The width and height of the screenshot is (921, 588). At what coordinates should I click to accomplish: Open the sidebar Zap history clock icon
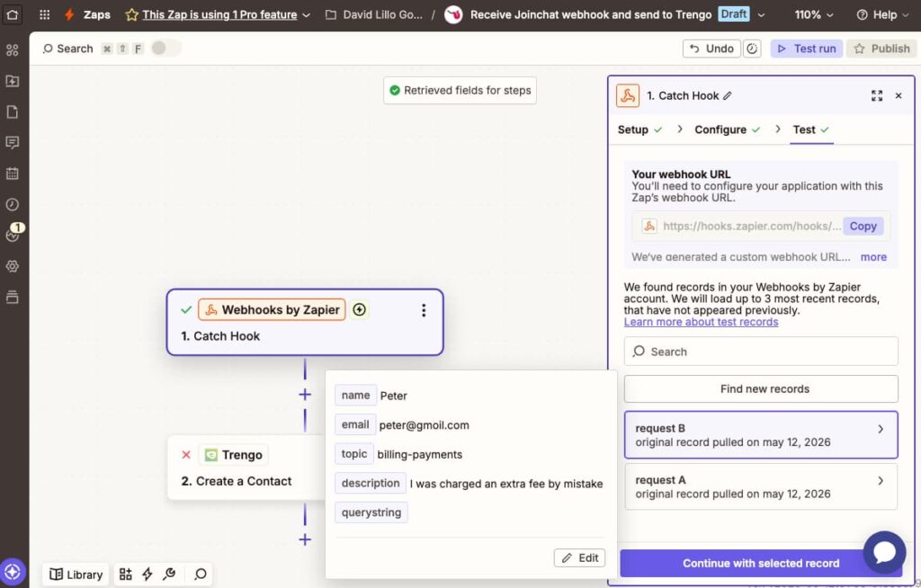pos(13,204)
